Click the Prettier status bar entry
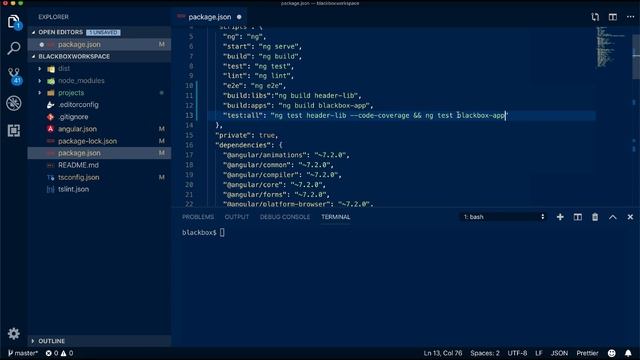This screenshot has width=640, height=360. [x=587, y=353]
